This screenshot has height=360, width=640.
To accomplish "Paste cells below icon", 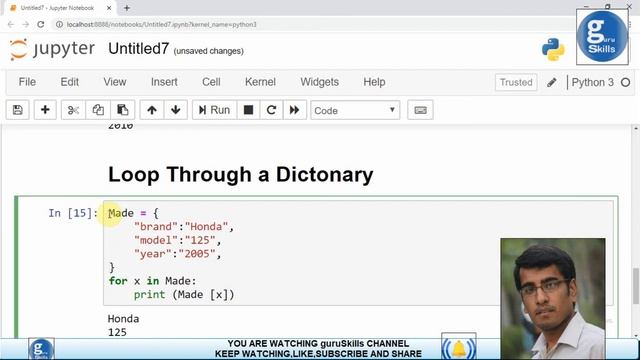I will 122,110.
